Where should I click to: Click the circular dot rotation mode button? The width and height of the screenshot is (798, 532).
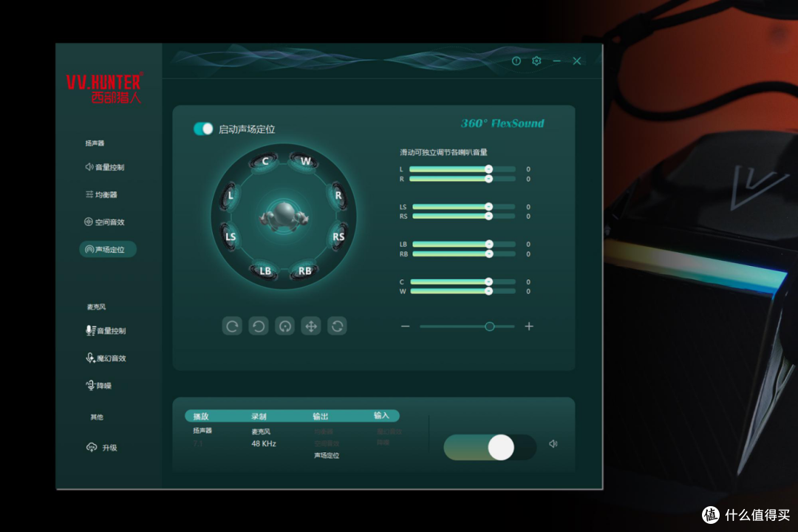pos(285,326)
